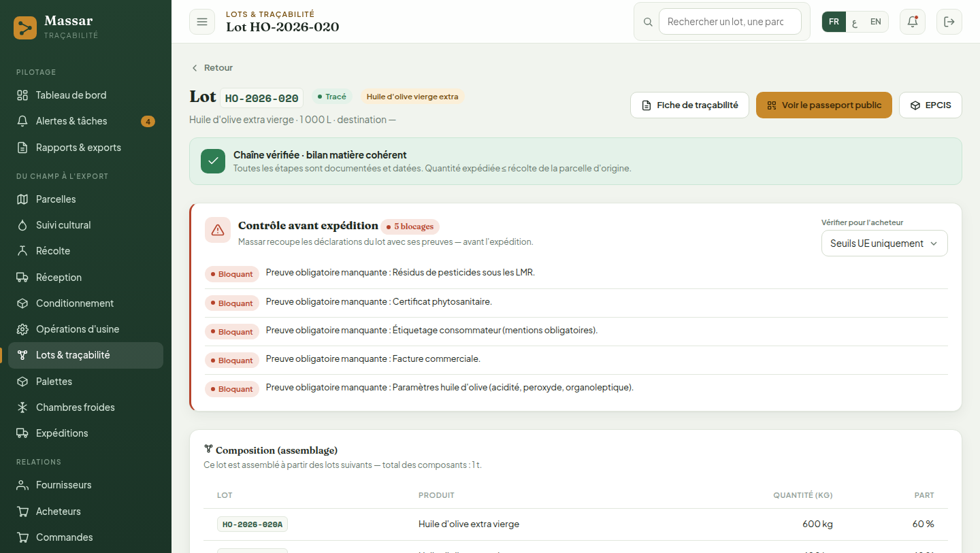The image size is (980, 553).
Task: Click the Huile d'olive vierge extra tag
Action: (x=412, y=97)
